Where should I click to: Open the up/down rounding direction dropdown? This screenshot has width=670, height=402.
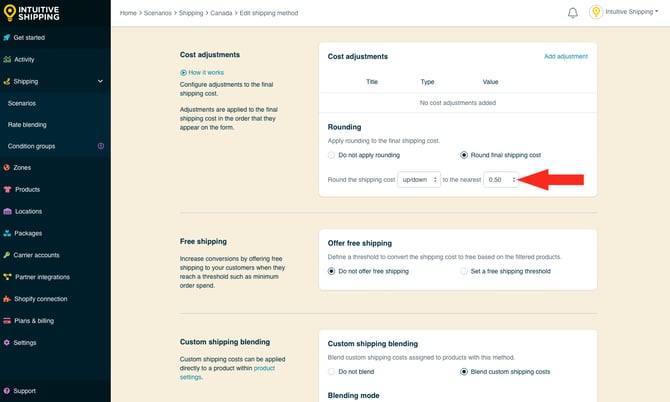(x=418, y=179)
